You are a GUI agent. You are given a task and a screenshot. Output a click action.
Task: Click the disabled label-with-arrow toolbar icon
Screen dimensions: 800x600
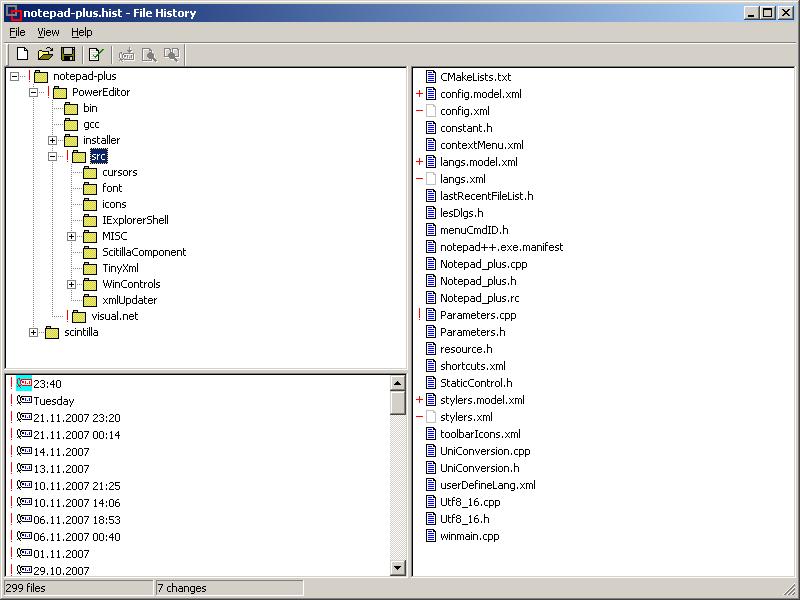click(126, 54)
